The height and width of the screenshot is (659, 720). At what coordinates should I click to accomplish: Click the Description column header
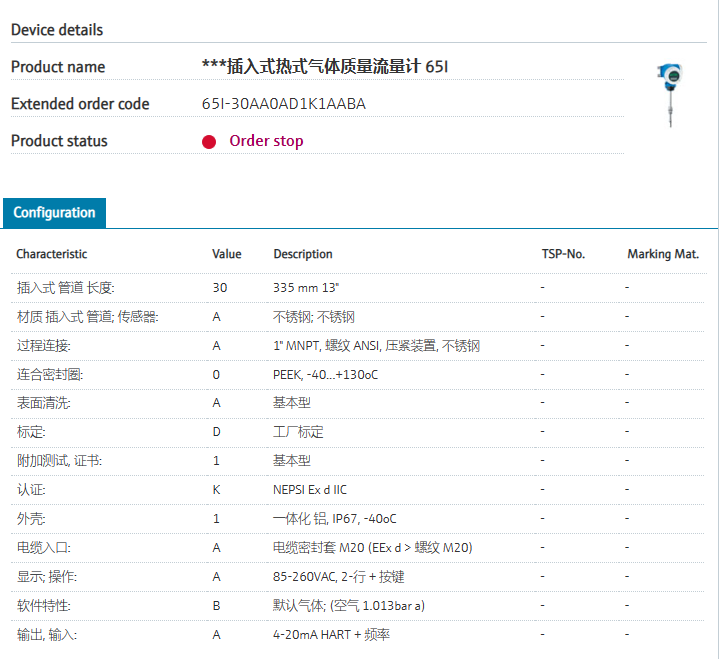pyautogui.click(x=303, y=254)
